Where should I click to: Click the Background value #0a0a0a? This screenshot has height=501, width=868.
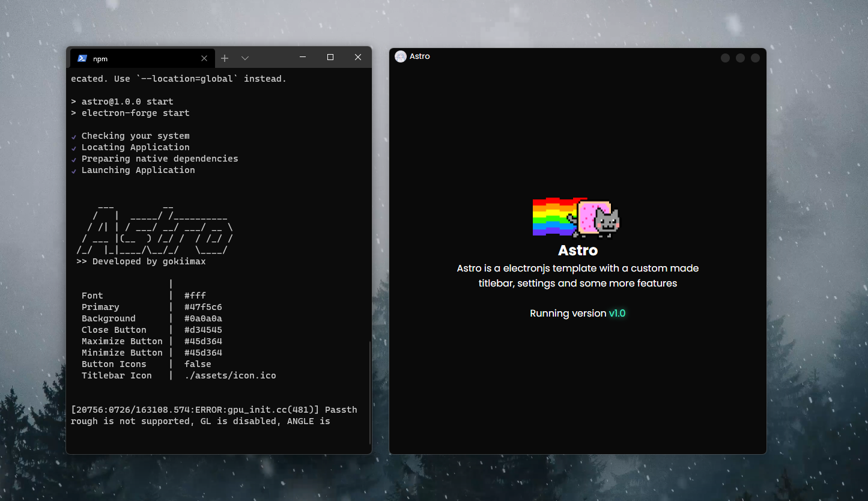[203, 318]
